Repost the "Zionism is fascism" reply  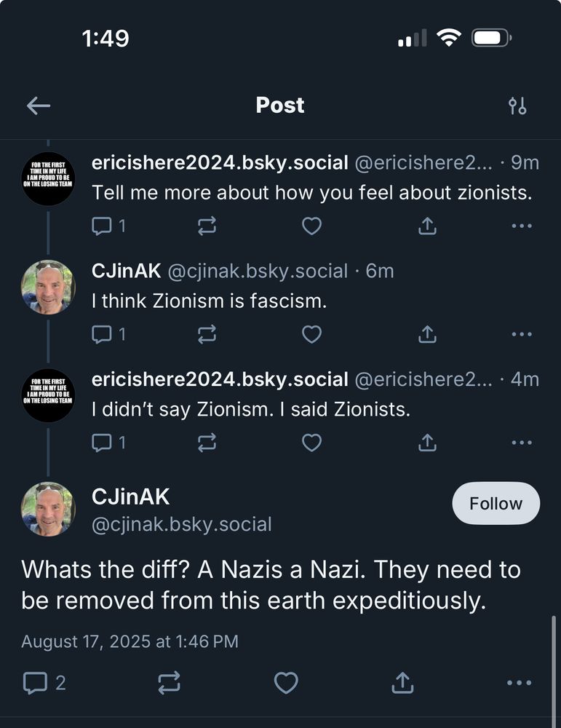click(x=207, y=334)
